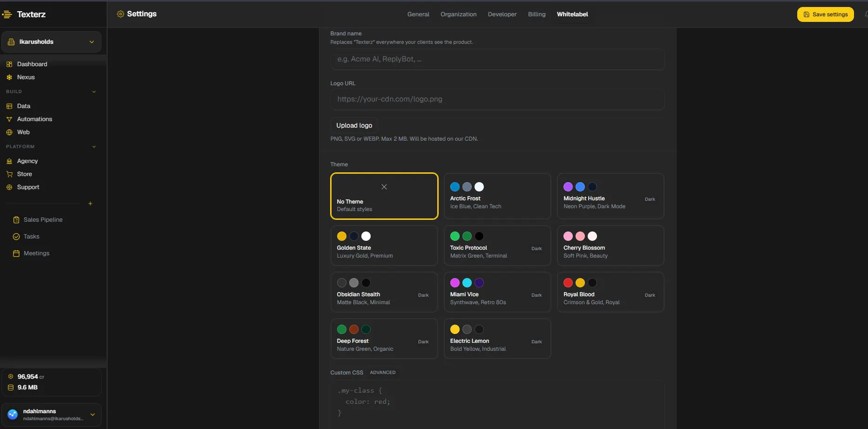868x429 pixels.
Task: Open the Ikarusholds workspace dropdown
Action: [51, 42]
